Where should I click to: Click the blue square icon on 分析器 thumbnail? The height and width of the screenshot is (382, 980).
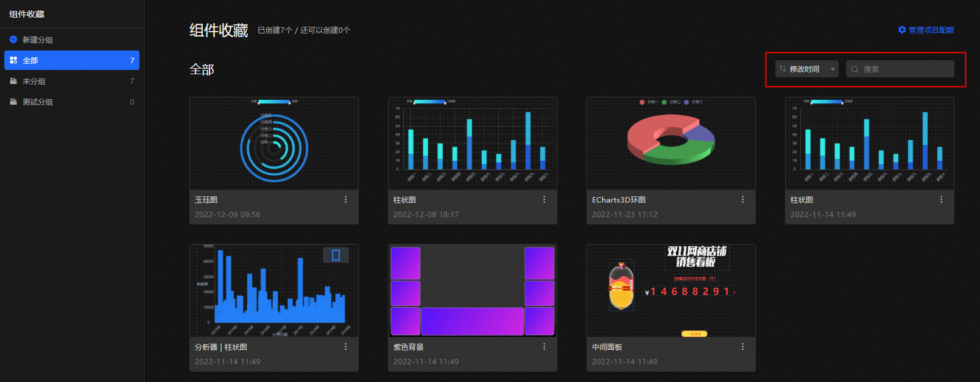click(336, 255)
